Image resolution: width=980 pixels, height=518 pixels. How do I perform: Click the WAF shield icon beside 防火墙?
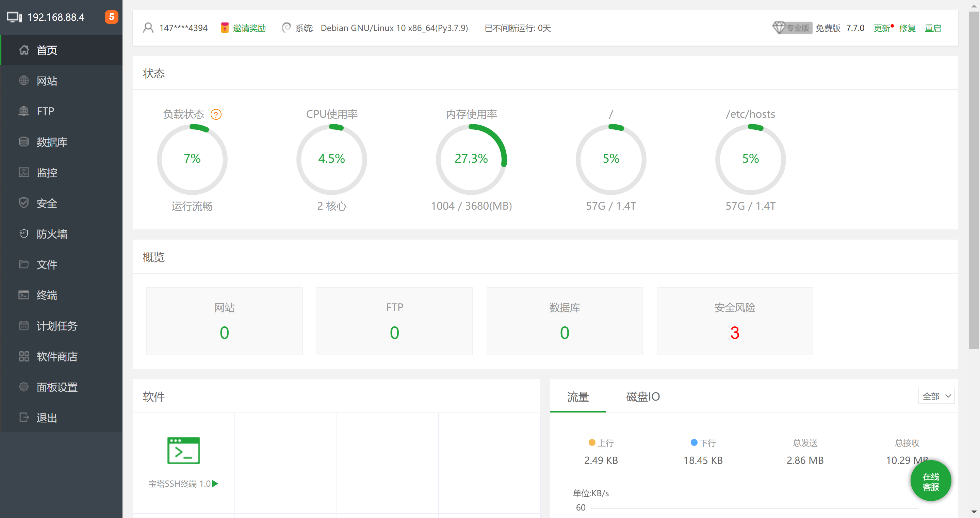[23, 234]
